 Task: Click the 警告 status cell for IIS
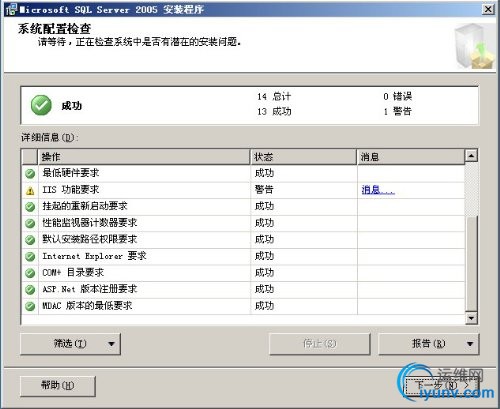[264, 190]
